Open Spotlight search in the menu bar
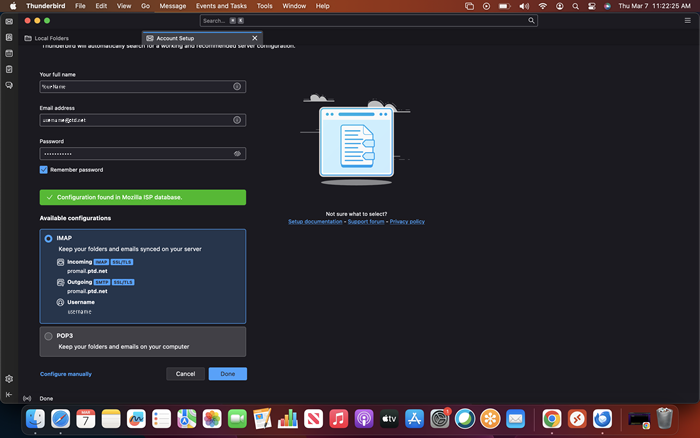 (575, 6)
